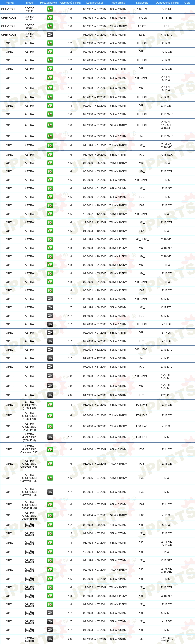Click diesel ON icon in Astra F70 X 20 DTL row

pos(50,395)
